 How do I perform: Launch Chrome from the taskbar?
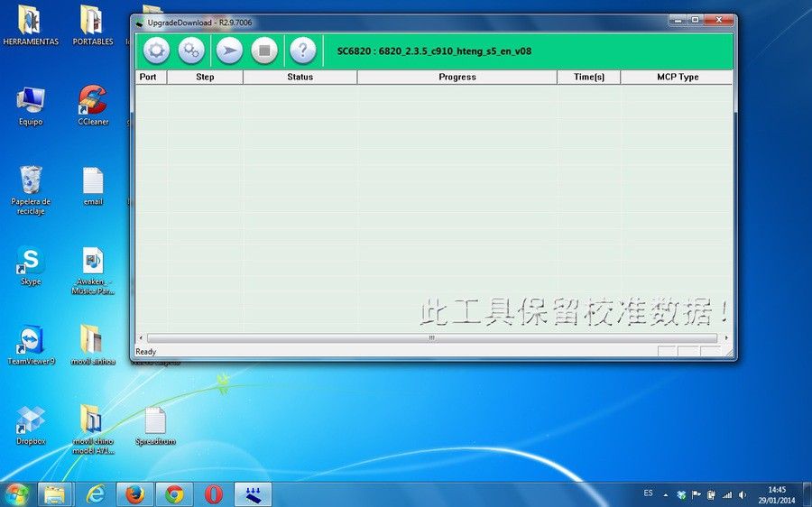(174, 494)
